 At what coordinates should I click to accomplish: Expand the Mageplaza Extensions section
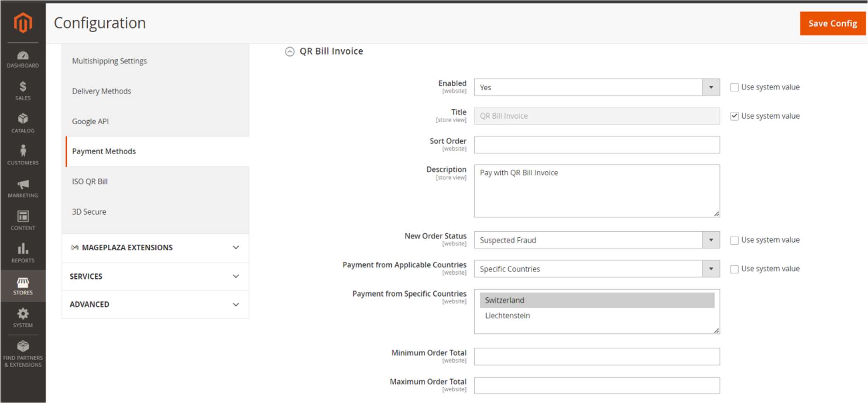[155, 248]
